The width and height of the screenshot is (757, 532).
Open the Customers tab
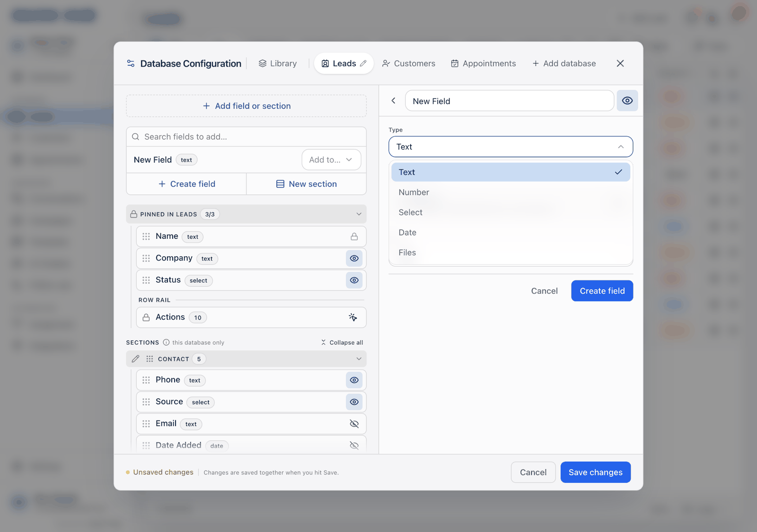409,63
